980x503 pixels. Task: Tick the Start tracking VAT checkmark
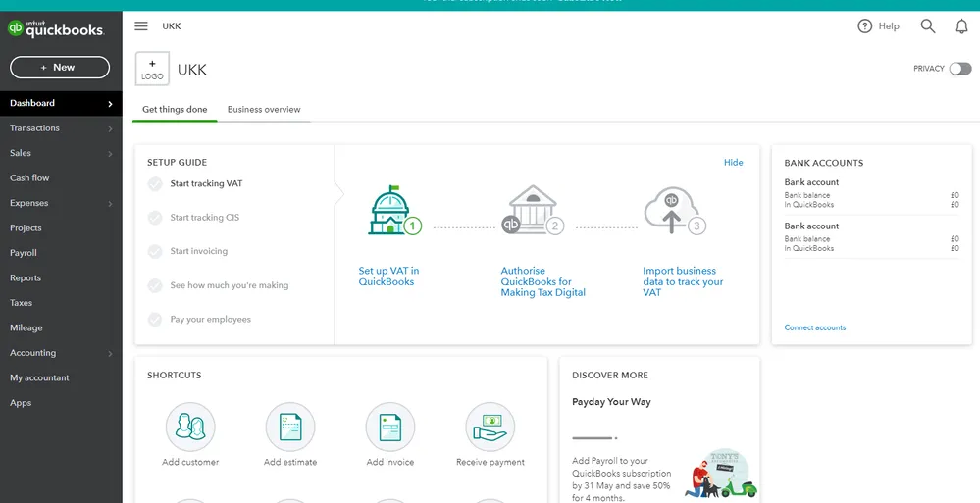pos(155,183)
